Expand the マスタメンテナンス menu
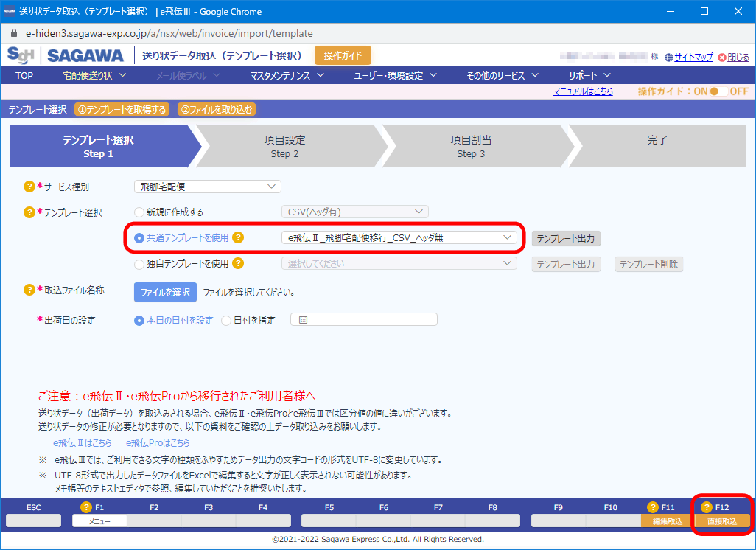Image resolution: width=756 pixels, height=550 pixels. 287,75
